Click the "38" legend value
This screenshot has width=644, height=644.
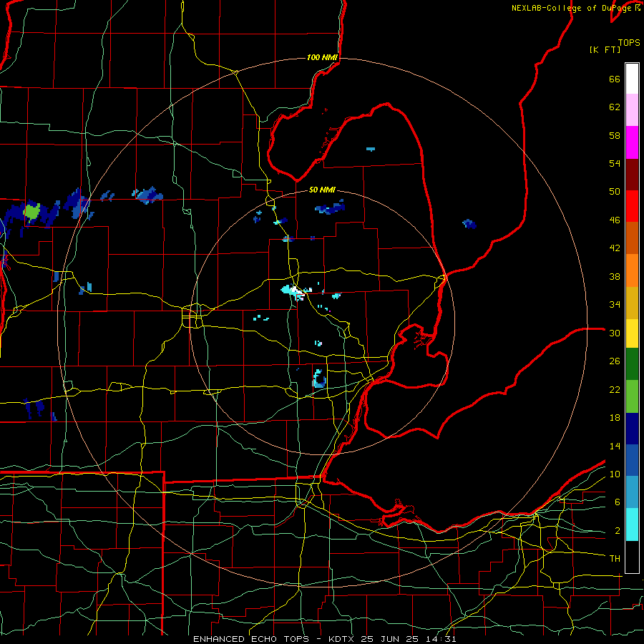(615, 276)
